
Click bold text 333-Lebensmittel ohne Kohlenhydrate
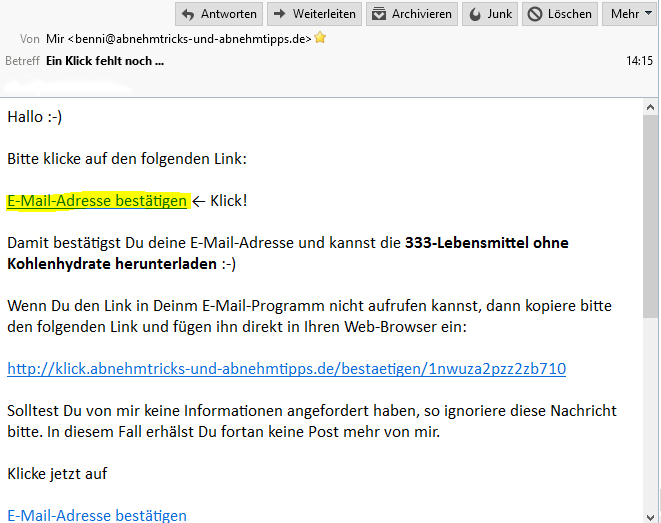click(x=288, y=253)
